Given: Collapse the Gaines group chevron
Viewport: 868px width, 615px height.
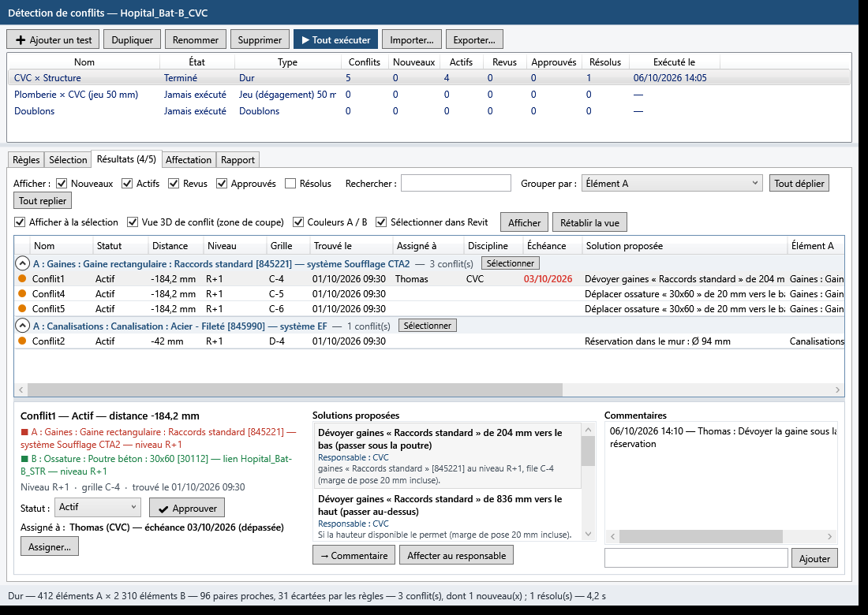Looking at the screenshot, I should click(22, 263).
